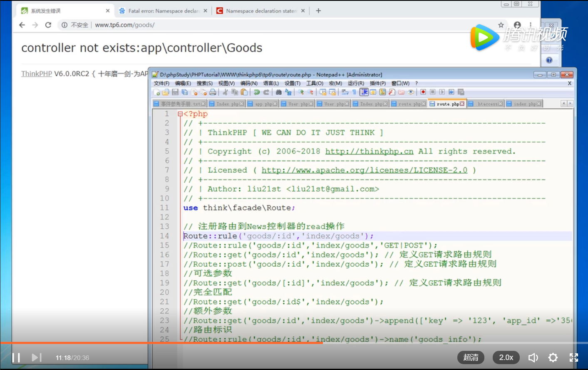Image resolution: width=588 pixels, height=370 pixels.
Task: Click Run Macro Multiple Times icon
Action: pyautogui.click(x=452, y=92)
